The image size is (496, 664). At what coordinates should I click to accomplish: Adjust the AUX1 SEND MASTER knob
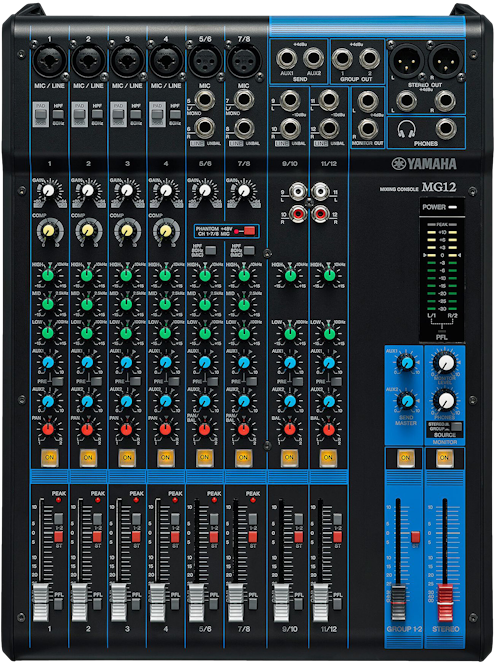(x=407, y=362)
